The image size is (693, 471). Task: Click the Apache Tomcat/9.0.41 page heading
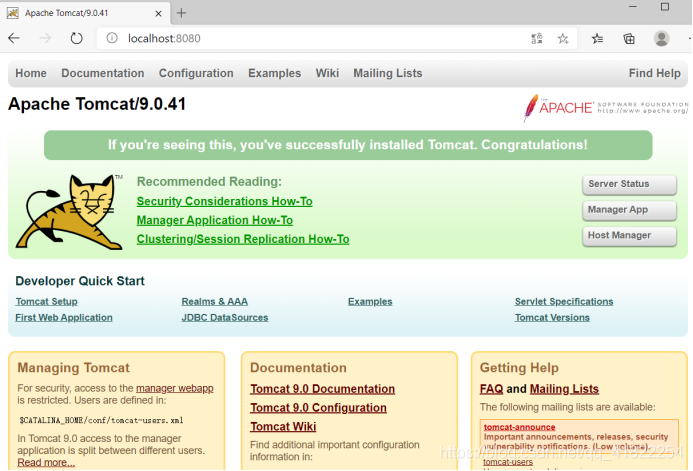coord(97,104)
